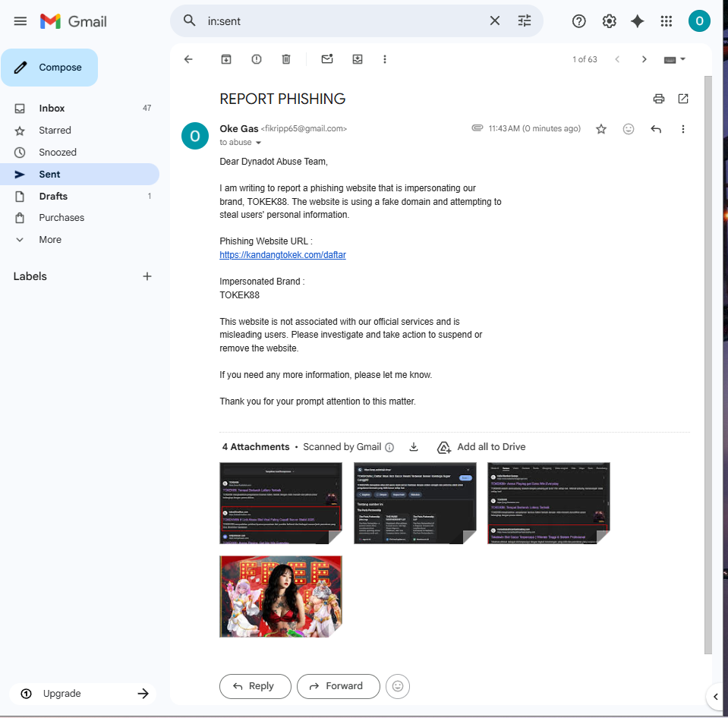Open the Scanned by Gmail info icon
The height and width of the screenshot is (718, 728).
(x=390, y=447)
